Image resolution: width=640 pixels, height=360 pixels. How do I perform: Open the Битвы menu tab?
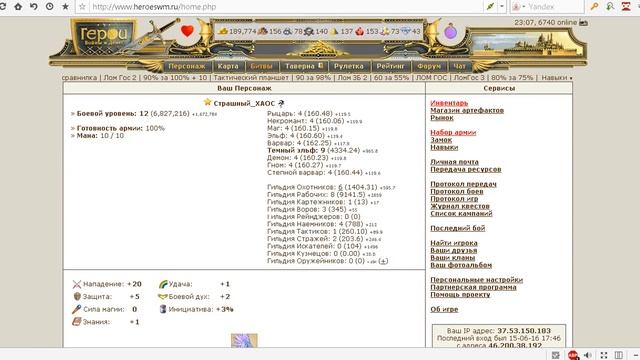261,66
